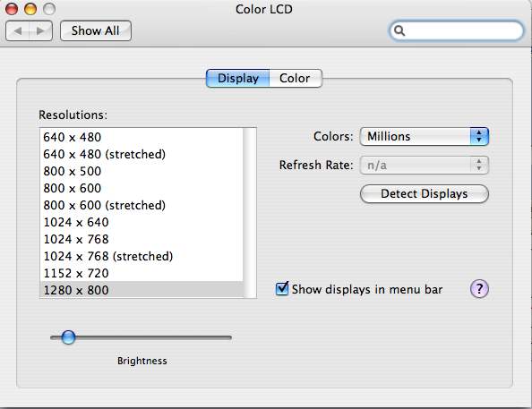Select the 1280 x 800 resolution

(x=142, y=290)
